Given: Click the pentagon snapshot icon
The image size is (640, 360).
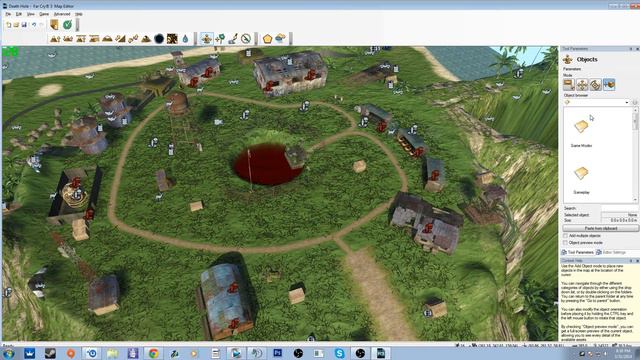Looking at the screenshot, I should click(x=267, y=39).
